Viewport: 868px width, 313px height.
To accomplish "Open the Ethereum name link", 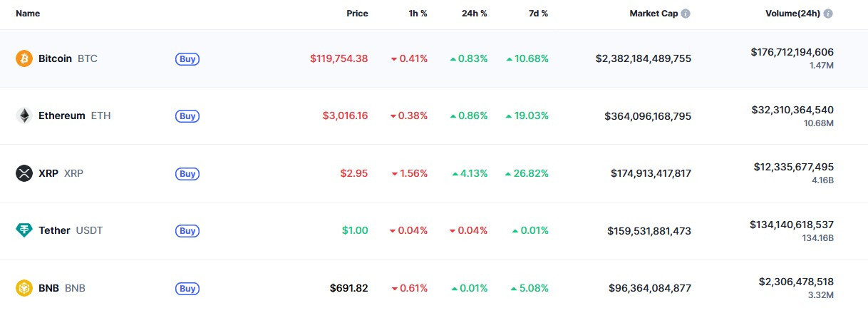I will [62, 116].
